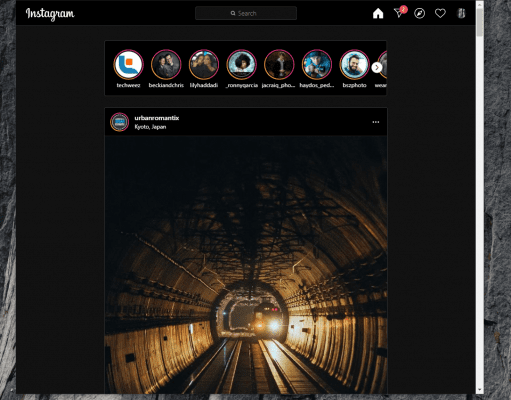511x400 pixels.
Task: Open profile avatar in top bar
Action: pyautogui.click(x=461, y=13)
